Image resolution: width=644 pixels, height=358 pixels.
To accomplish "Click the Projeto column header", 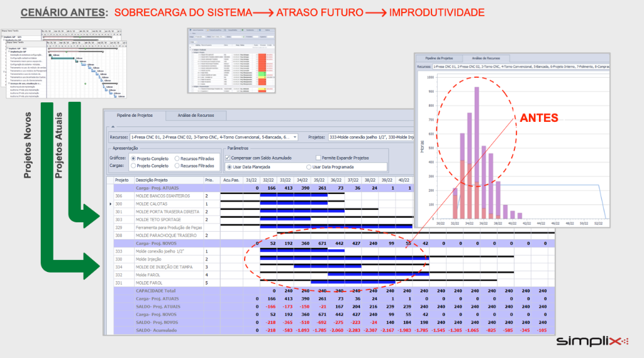I will coord(123,180).
